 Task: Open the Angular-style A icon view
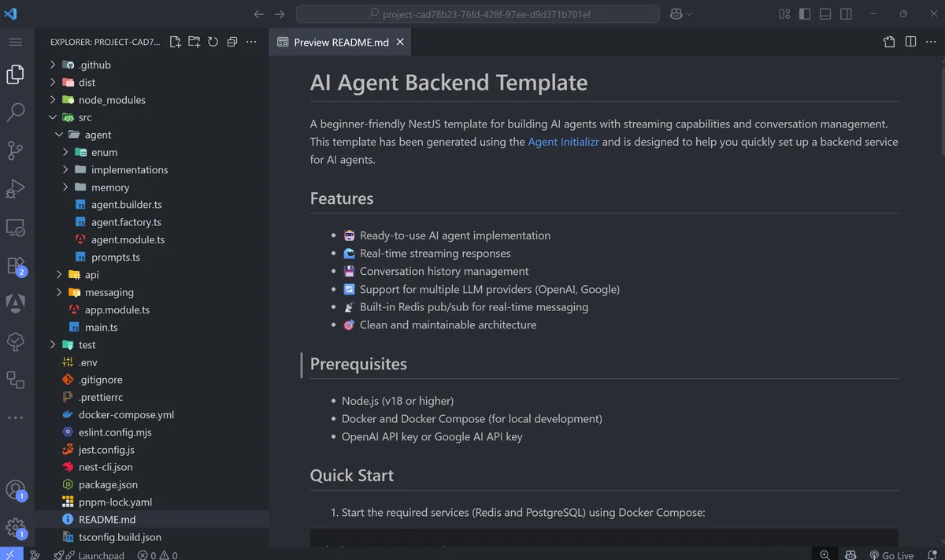[16, 302]
